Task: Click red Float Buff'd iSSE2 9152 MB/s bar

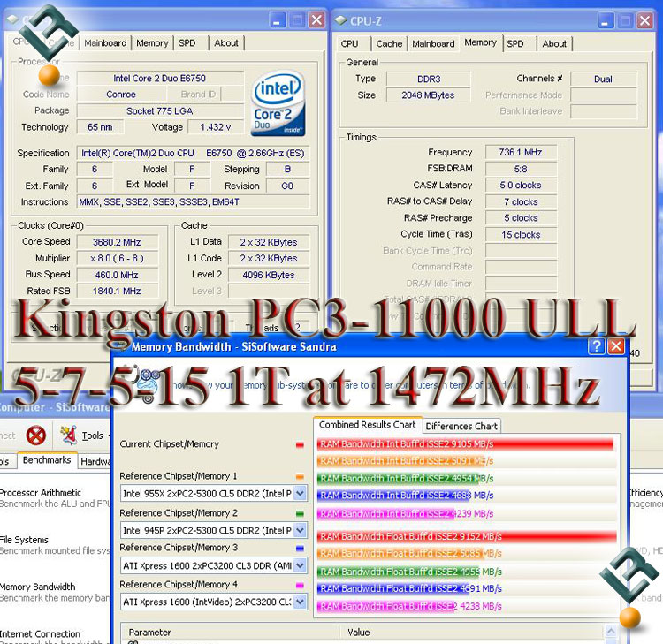Action: tap(467, 536)
